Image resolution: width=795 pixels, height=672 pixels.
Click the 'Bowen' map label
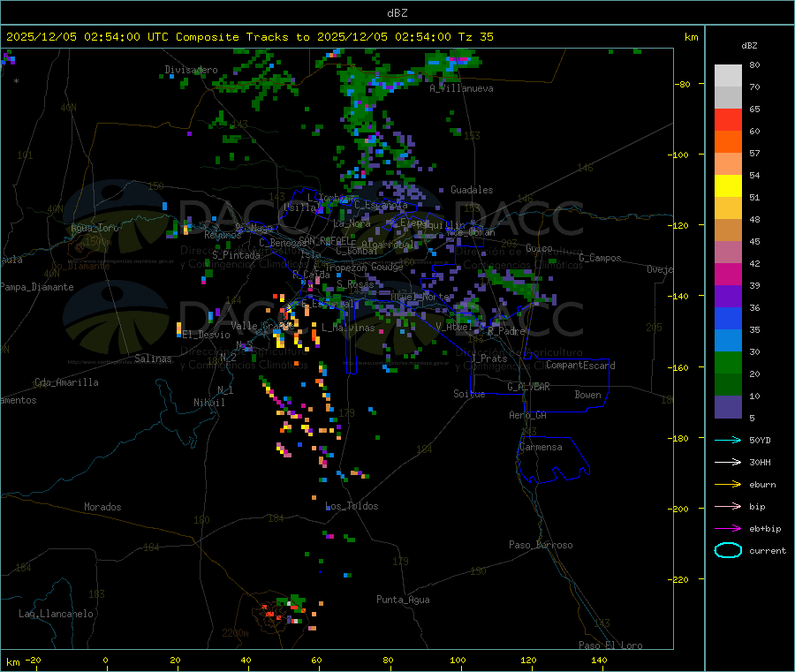coord(587,395)
